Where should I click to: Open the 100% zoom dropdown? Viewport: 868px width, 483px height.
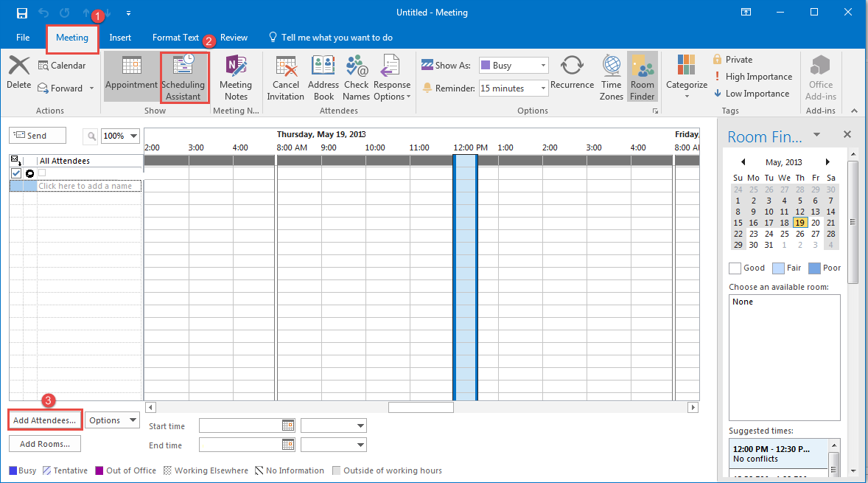tap(133, 136)
